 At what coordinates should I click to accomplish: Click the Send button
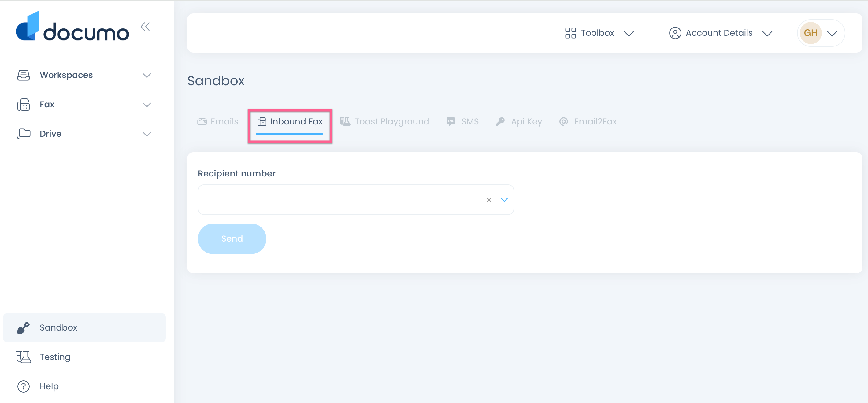click(x=232, y=238)
